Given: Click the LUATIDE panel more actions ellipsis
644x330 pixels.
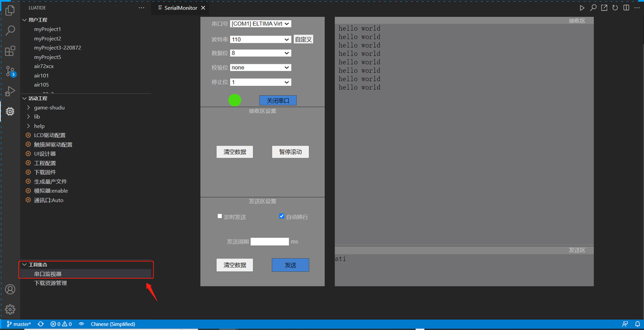Looking at the screenshot, I should click(x=141, y=8).
